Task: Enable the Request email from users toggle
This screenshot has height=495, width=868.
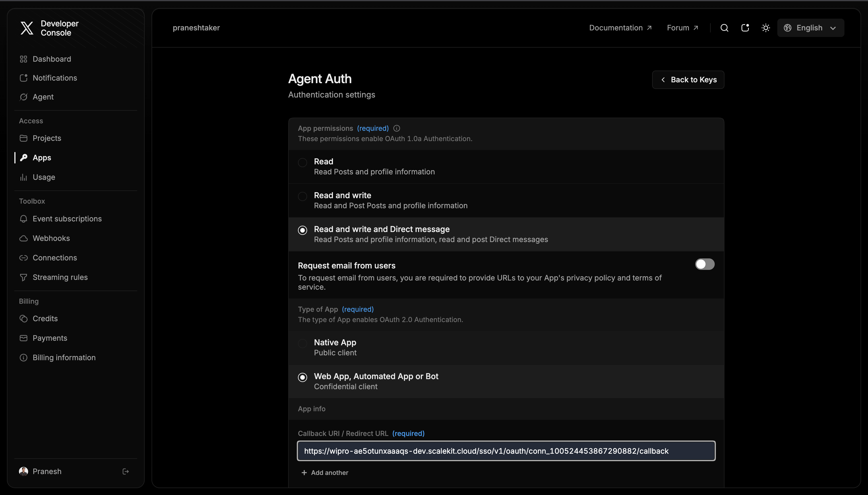Action: (x=704, y=264)
